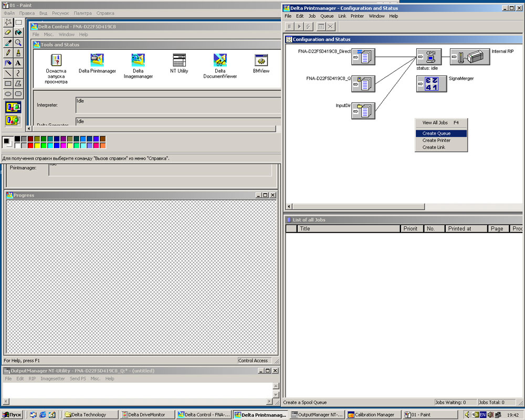Click View All Jobs menu entry

[435, 122]
